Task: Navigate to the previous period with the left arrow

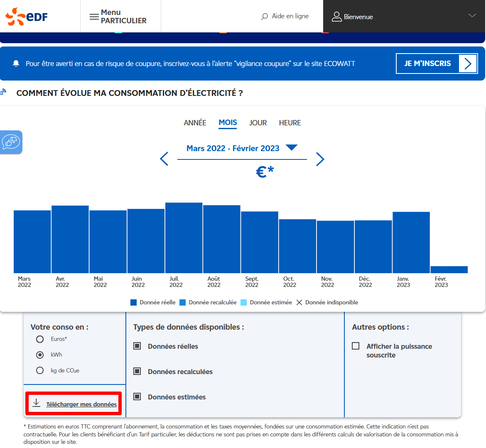Action: [x=164, y=159]
